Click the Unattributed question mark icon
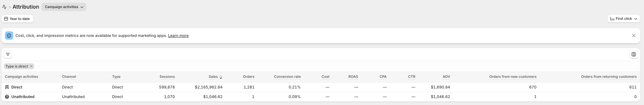 pos(7,97)
